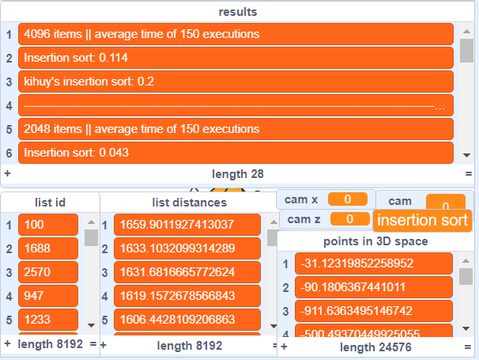Select result row '4096 items || average time of 150 executions'
Image resolution: width=479 pixels, height=360 pixels.
[236, 34]
